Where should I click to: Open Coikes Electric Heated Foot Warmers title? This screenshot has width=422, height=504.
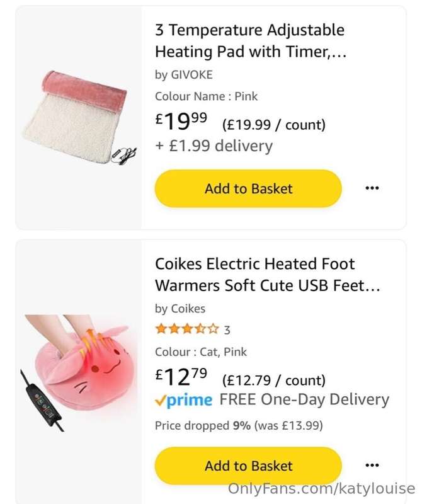click(267, 275)
